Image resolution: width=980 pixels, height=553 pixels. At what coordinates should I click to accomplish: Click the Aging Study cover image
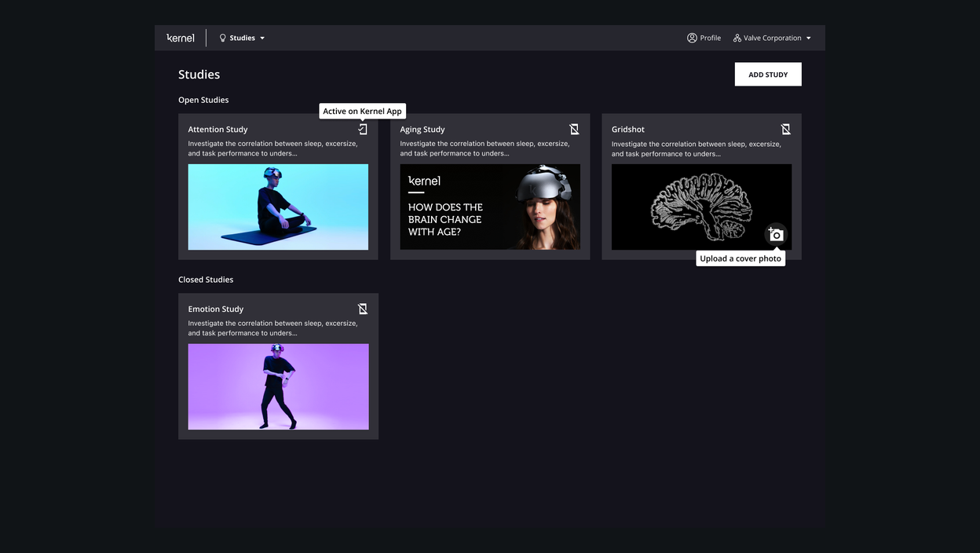pyautogui.click(x=490, y=207)
